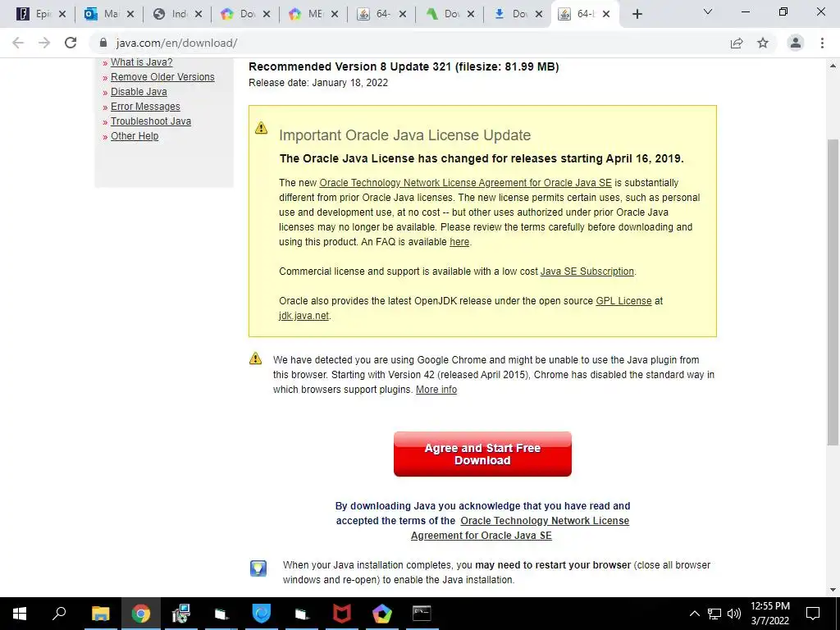The height and width of the screenshot is (630, 840).
Task: Open the red McAfee icon in taskbar
Action: point(342,614)
